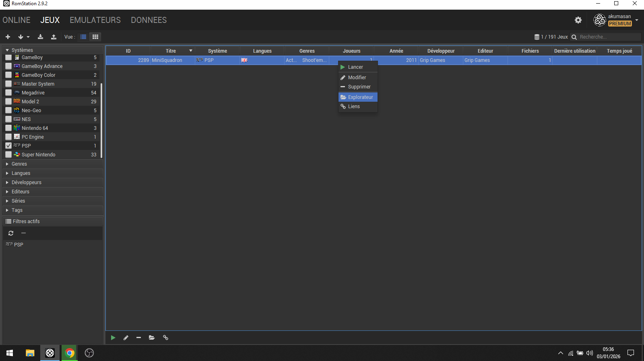
Task: Open settings gear icon
Action: (578, 20)
